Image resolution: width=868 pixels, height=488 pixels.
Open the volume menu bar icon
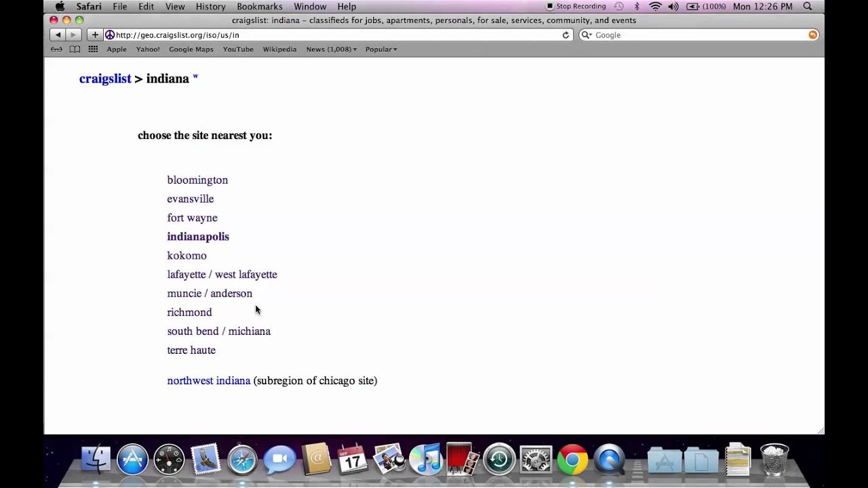click(674, 7)
